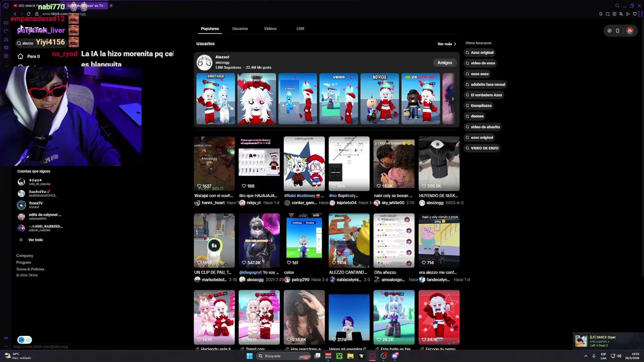Open author sky_white00 profile link
Screen dimensions: 644x362
[x=393, y=203]
